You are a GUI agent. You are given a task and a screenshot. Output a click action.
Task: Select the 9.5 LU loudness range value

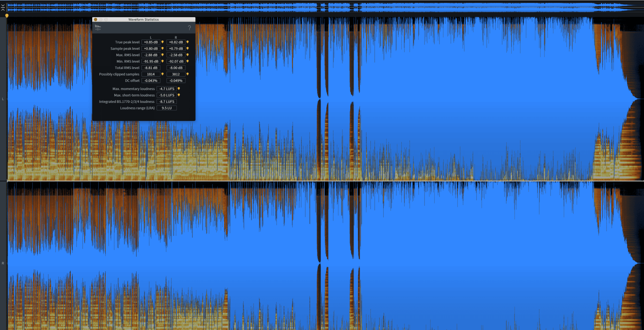pyautogui.click(x=167, y=108)
